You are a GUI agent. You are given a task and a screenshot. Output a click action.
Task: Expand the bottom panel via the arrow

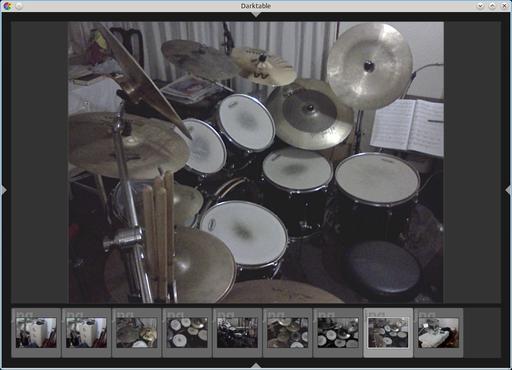tap(256, 365)
